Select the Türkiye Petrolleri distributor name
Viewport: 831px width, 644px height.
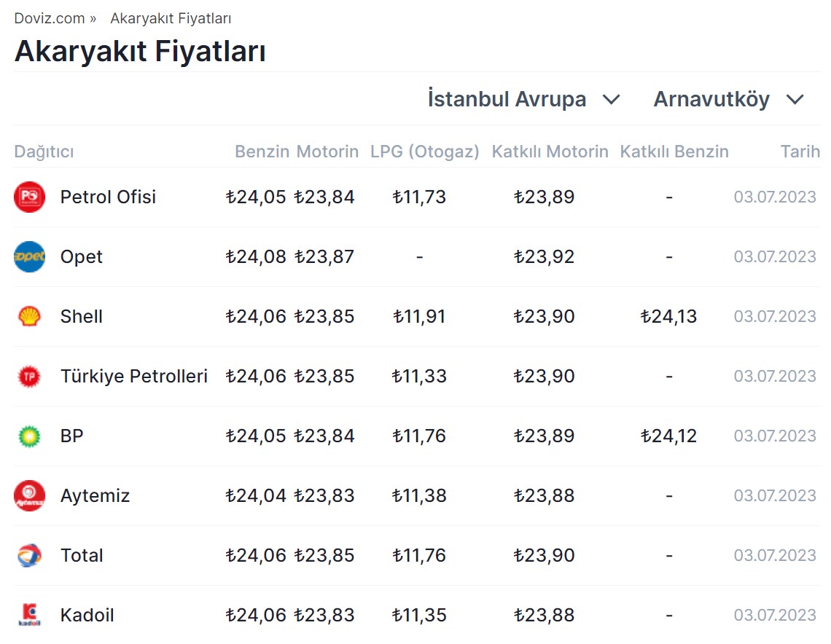pyautogui.click(x=134, y=377)
